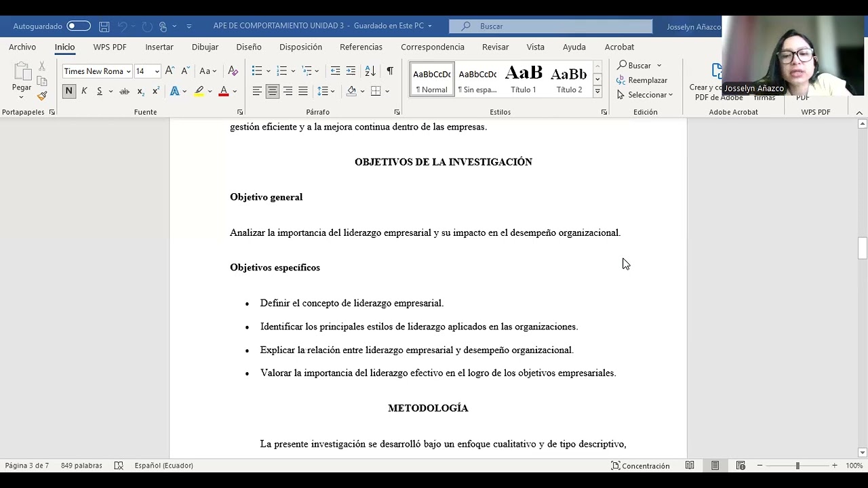Apply subscript formatting
This screenshot has height=488, width=868.
coord(140,91)
